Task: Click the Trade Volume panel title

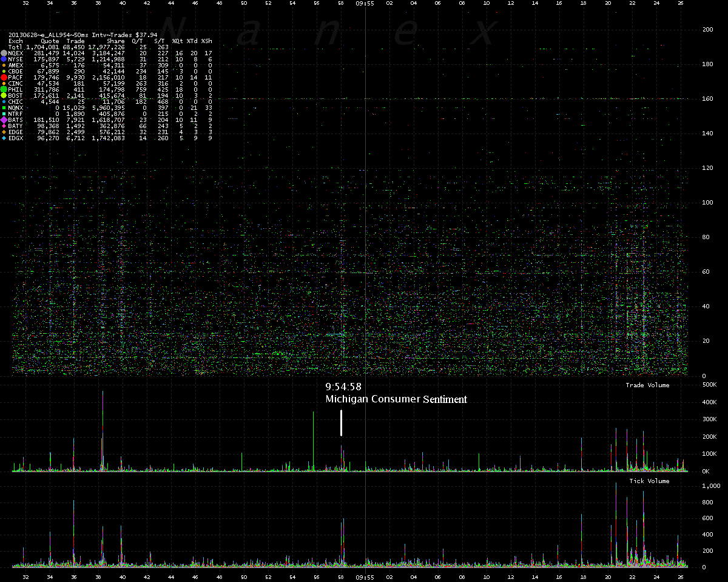Action: (x=647, y=385)
